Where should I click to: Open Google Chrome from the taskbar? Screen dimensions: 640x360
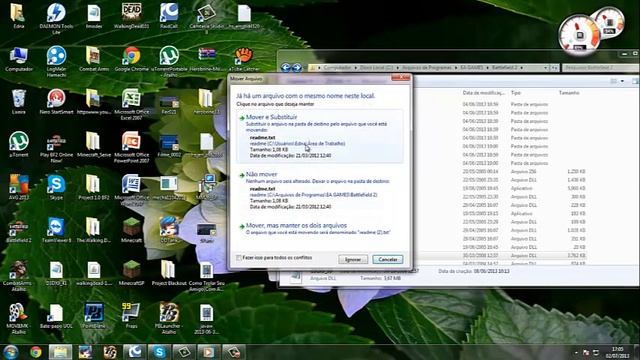pyautogui.click(x=36, y=352)
